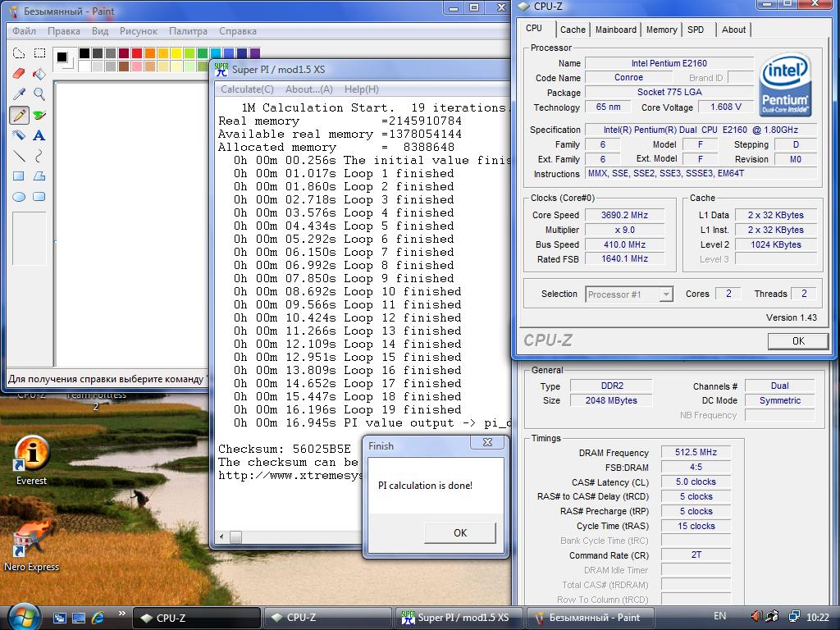The image size is (840, 630).
Task: Switch to first CPU-Z taskbar button
Action: tap(196, 618)
